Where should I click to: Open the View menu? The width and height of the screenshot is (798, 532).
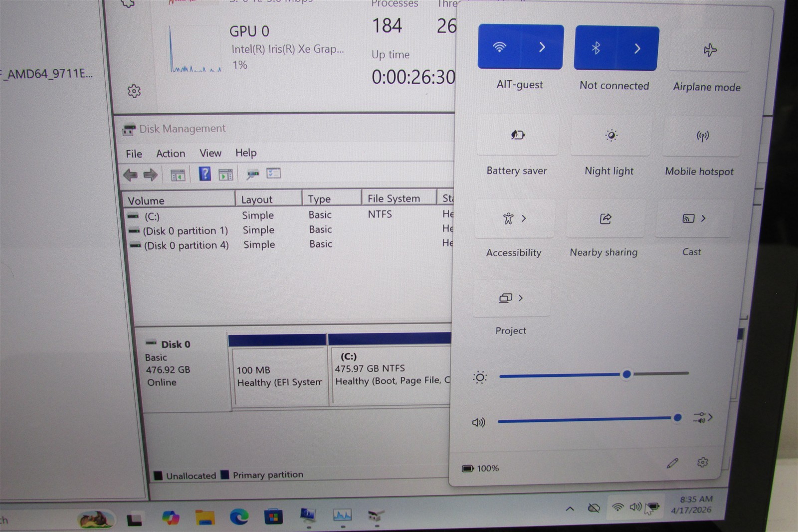(210, 153)
